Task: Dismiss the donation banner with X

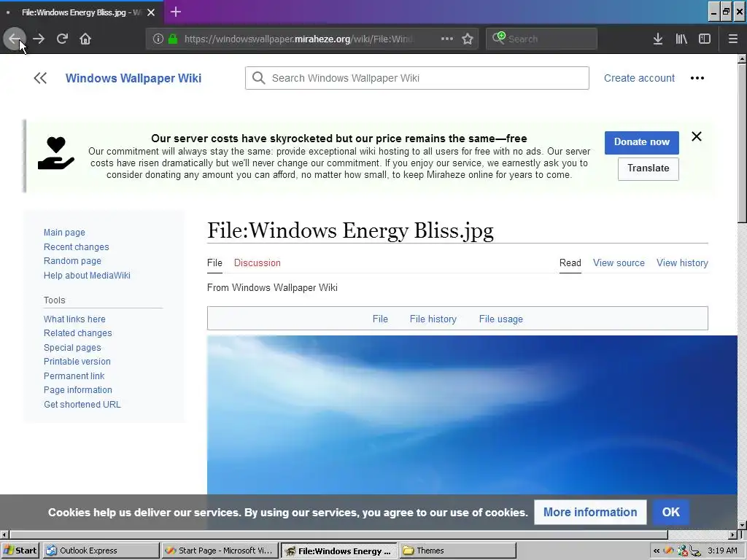Action: point(697,136)
